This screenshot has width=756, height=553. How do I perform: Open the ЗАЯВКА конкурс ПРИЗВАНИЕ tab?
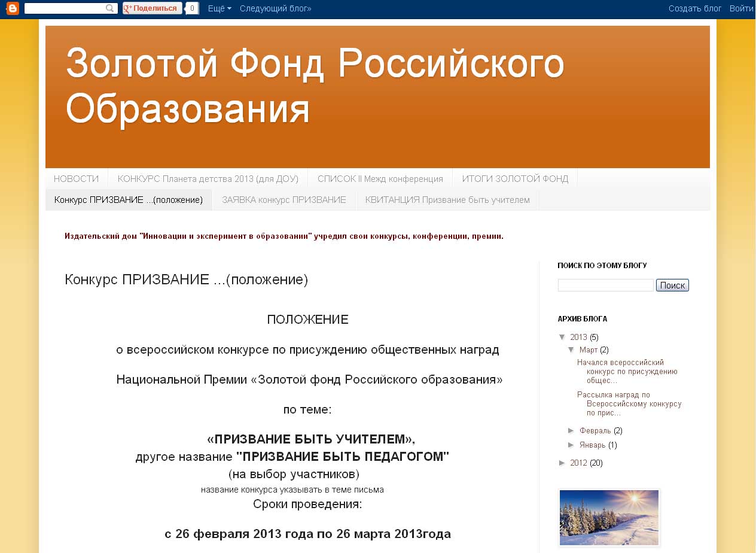[284, 200]
